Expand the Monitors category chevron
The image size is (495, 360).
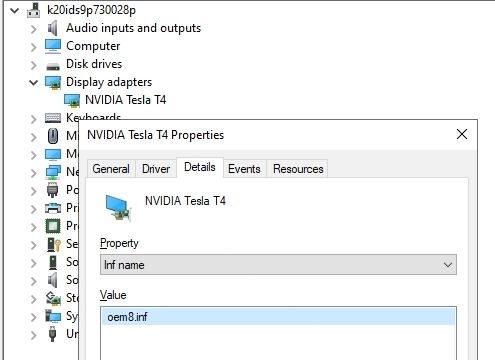pyautogui.click(x=33, y=155)
